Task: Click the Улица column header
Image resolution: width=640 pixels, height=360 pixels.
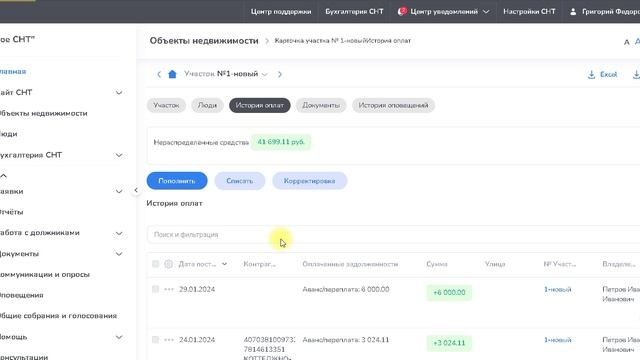Action: [495, 264]
